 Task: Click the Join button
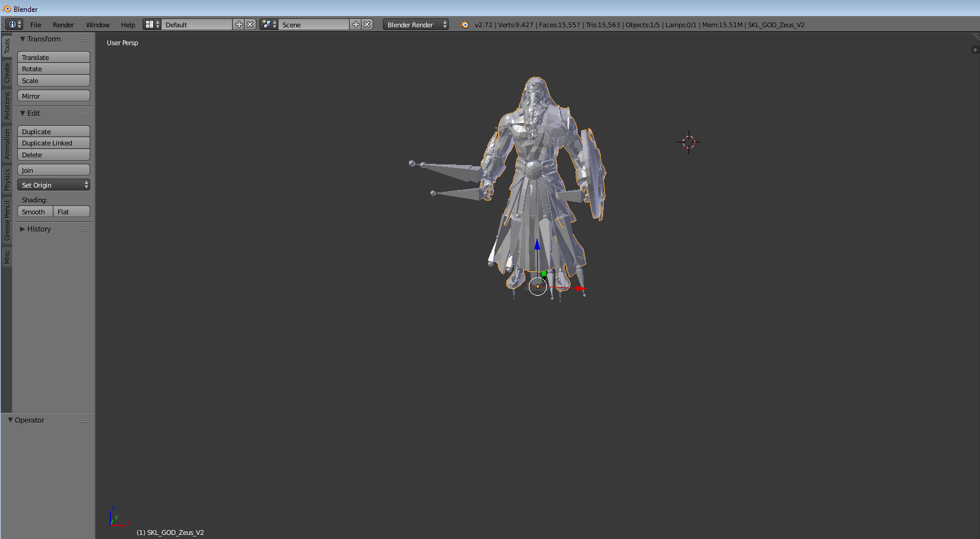click(53, 170)
